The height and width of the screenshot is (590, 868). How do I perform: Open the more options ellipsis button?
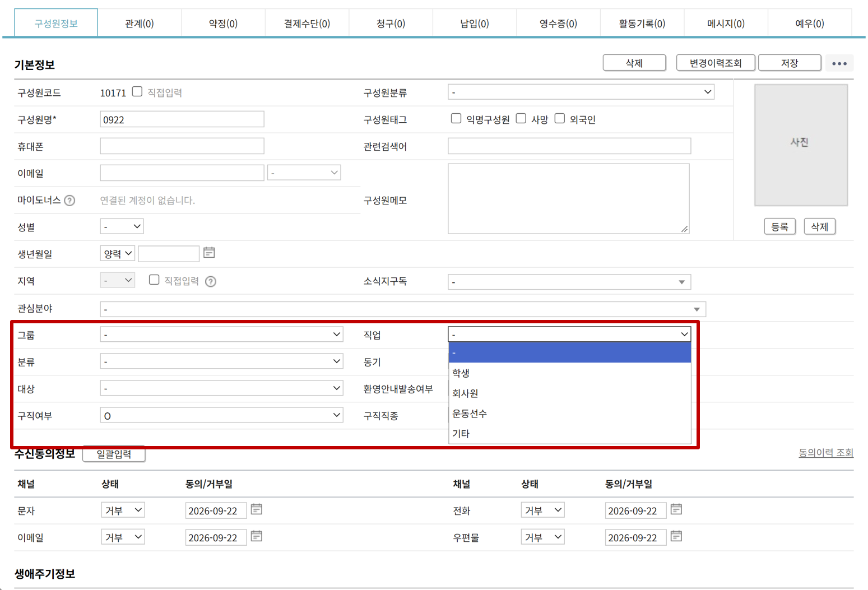click(839, 63)
